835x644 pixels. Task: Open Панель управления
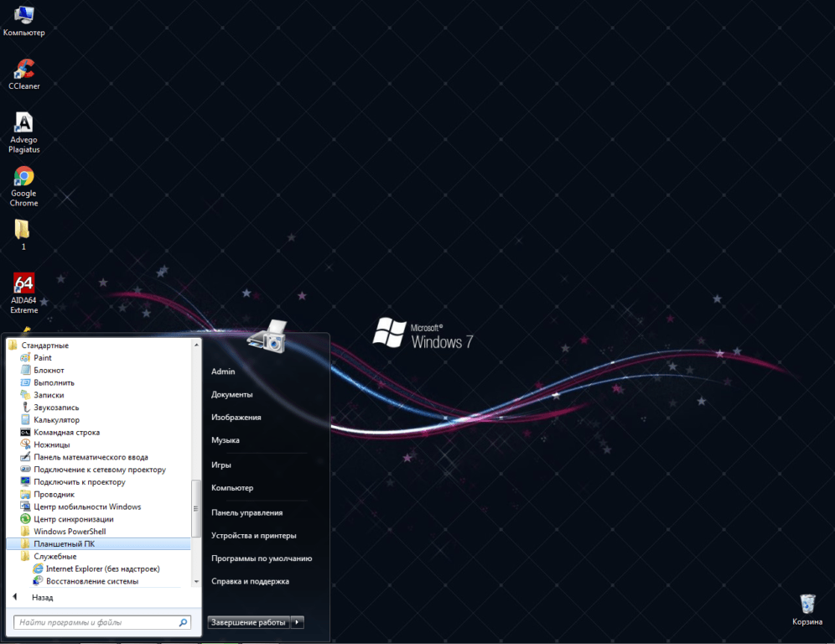pos(247,512)
